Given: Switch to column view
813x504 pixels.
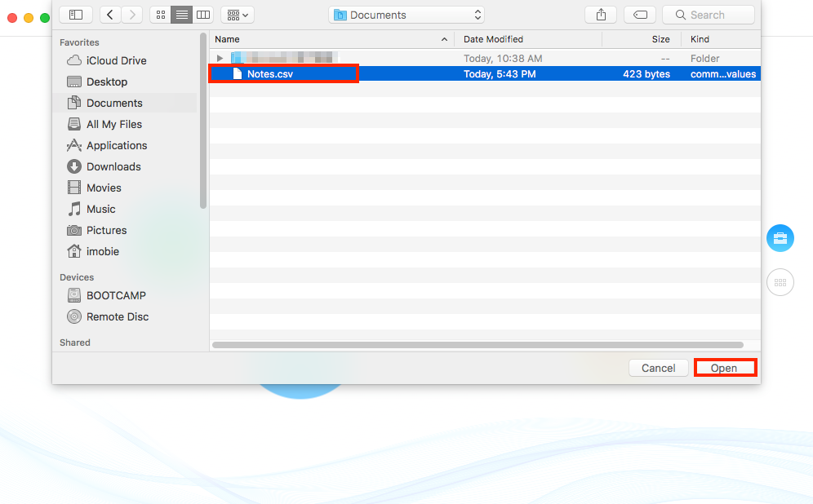Looking at the screenshot, I should (203, 15).
